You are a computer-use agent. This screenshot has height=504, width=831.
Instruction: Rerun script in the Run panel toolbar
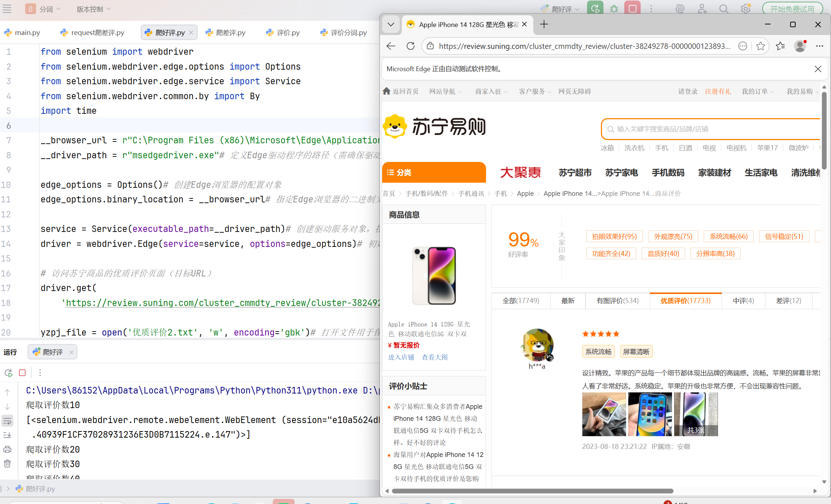[x=8, y=373]
